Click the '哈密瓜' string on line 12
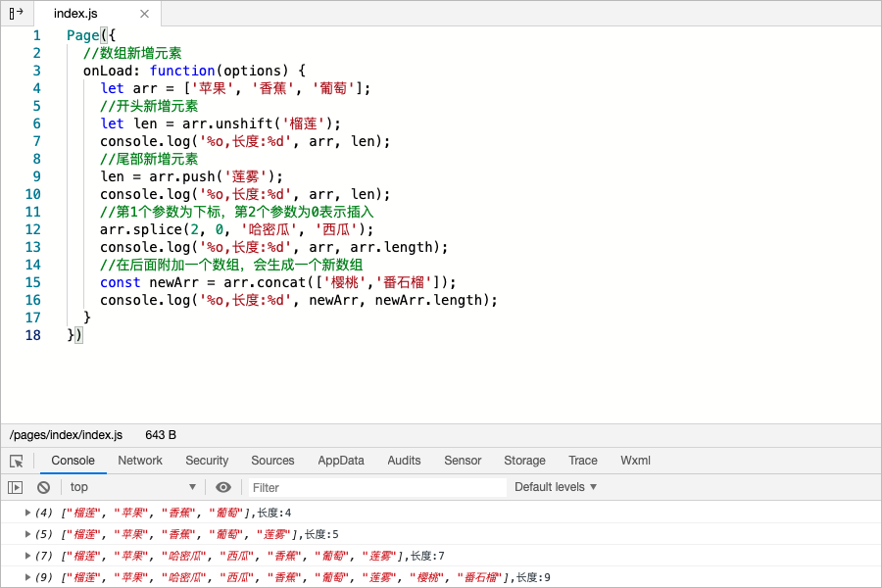Image resolution: width=882 pixels, height=588 pixels. click(269, 229)
